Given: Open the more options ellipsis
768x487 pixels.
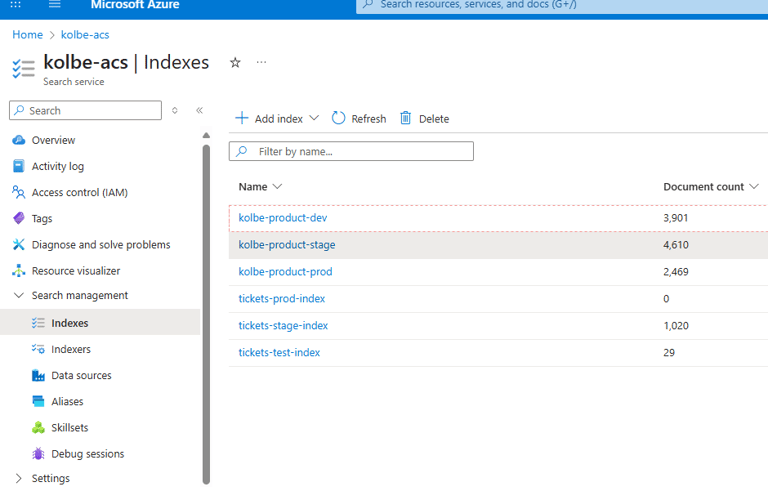Looking at the screenshot, I should click(262, 62).
